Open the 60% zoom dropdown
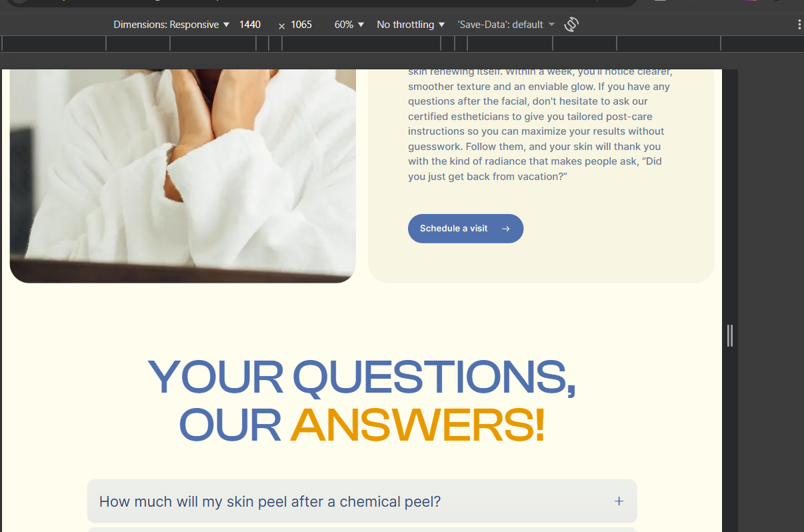Screen dimensions: 804x532 click(349, 25)
